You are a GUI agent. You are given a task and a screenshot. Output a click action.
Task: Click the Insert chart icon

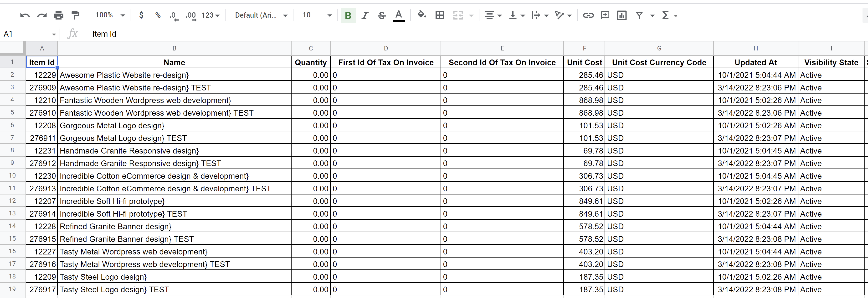pos(622,15)
